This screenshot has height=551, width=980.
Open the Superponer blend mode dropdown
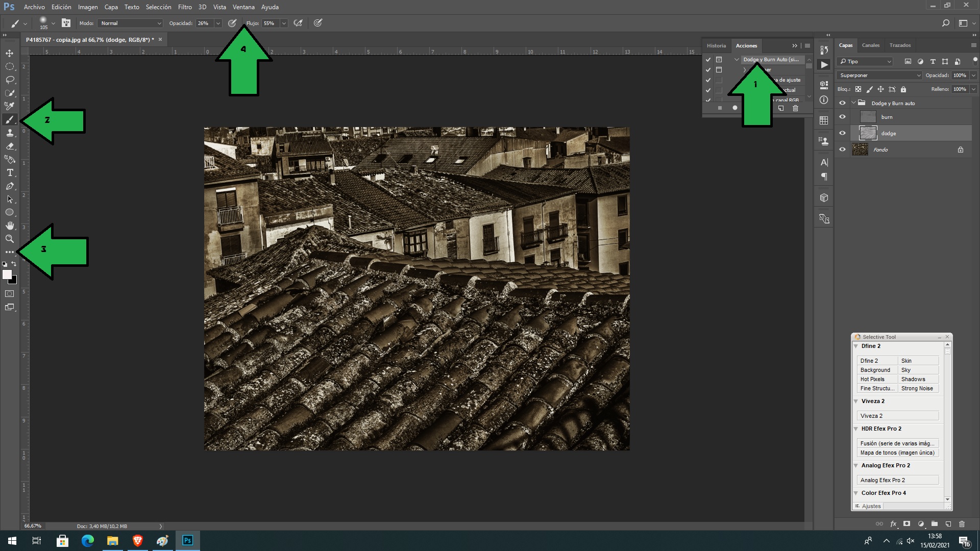pyautogui.click(x=879, y=76)
